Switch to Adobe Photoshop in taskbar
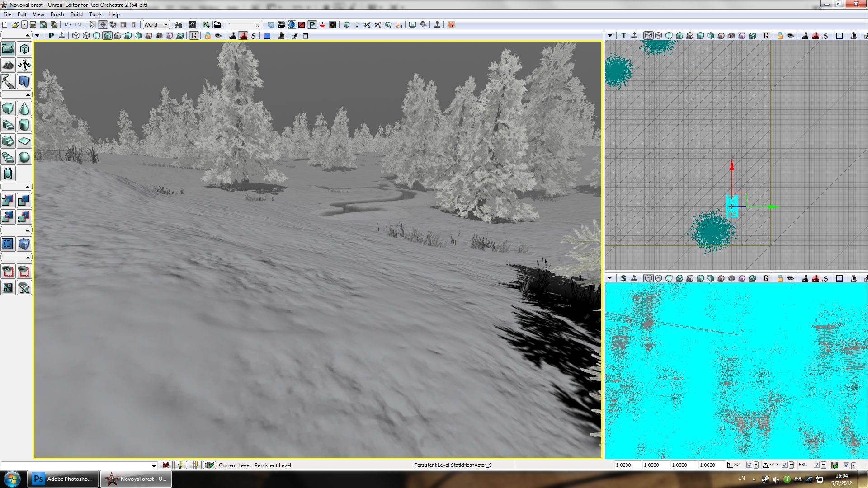This screenshot has width=868, height=488. point(63,479)
